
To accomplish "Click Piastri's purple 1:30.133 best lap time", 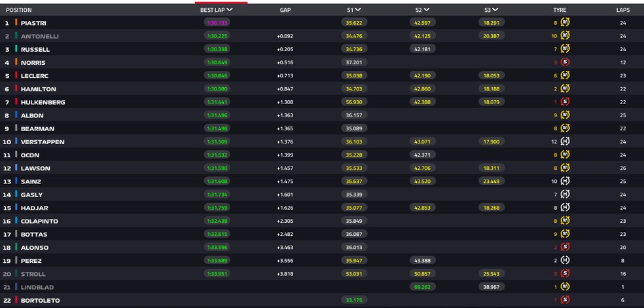I will click(216, 23).
